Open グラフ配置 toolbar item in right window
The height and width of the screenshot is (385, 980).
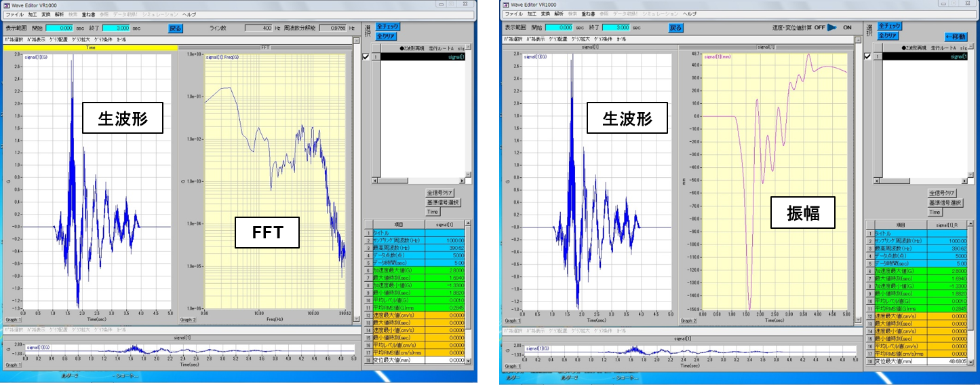coord(559,40)
